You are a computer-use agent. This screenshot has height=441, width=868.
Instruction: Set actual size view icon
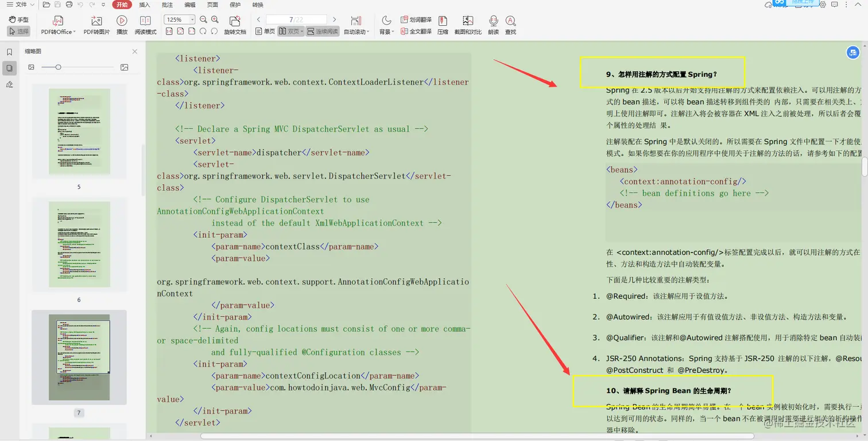pos(169,32)
